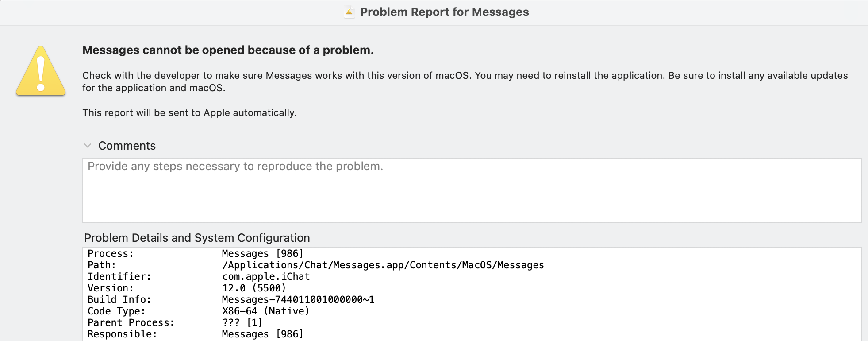The image size is (868, 341).
Task: Click the "Problem Report for Messages" window title
Action: click(444, 12)
